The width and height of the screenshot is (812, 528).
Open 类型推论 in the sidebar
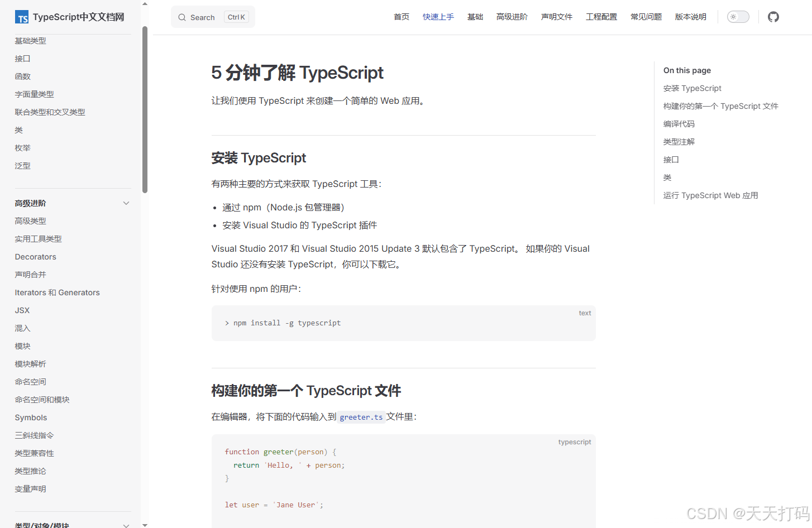(31, 471)
